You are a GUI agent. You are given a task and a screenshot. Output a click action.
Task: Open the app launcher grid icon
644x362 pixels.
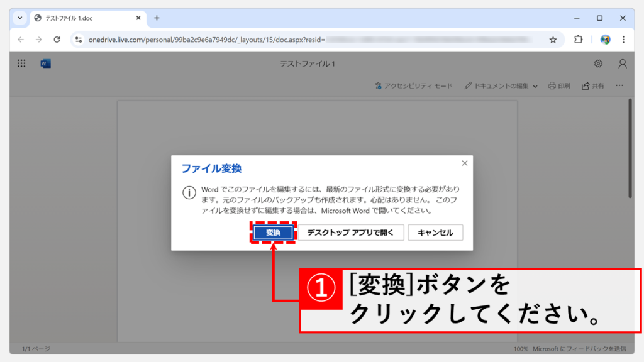point(21,63)
